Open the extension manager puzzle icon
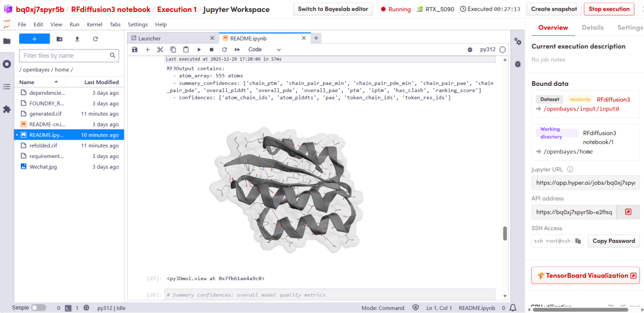 click(x=7, y=109)
